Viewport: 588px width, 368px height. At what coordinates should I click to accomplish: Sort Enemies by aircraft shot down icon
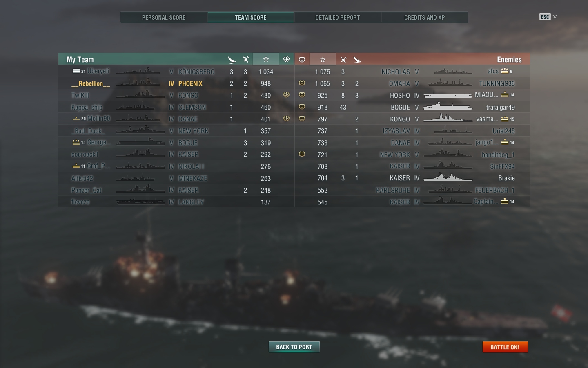pyautogui.click(x=357, y=60)
